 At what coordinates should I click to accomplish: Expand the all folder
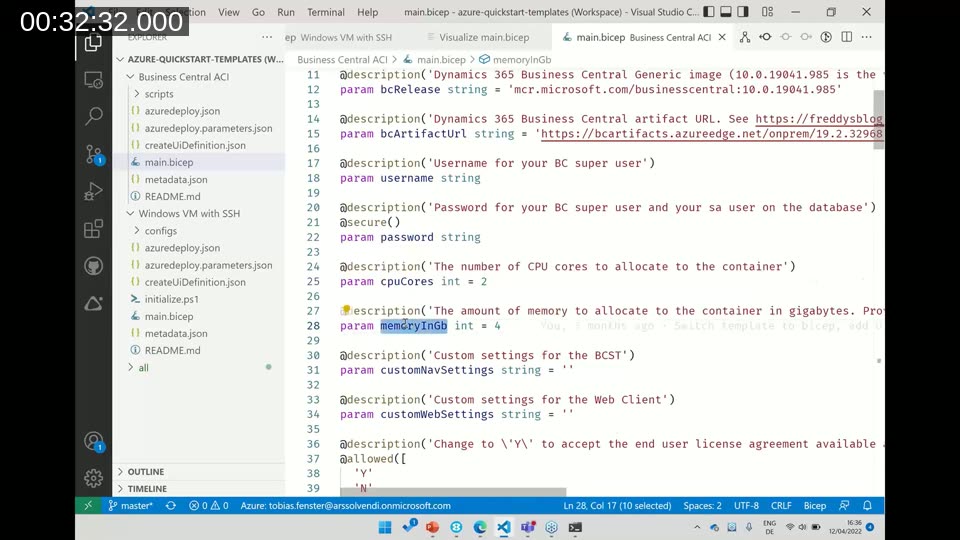pos(143,368)
